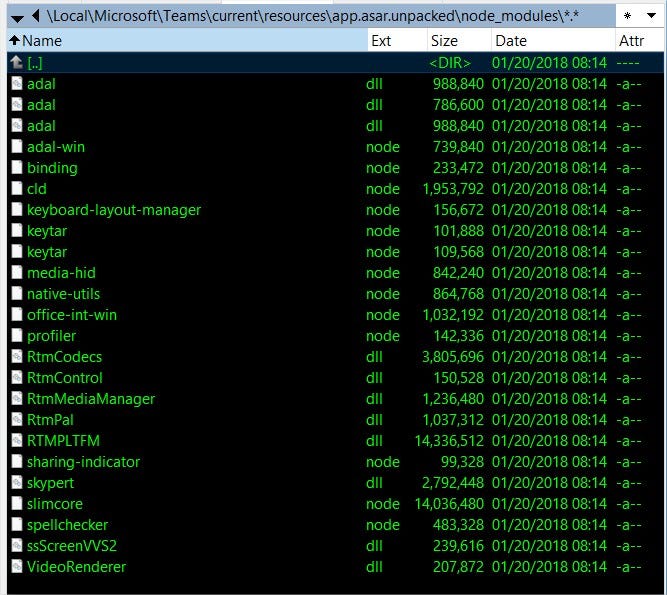Click the size value 1,953,792

click(x=453, y=188)
